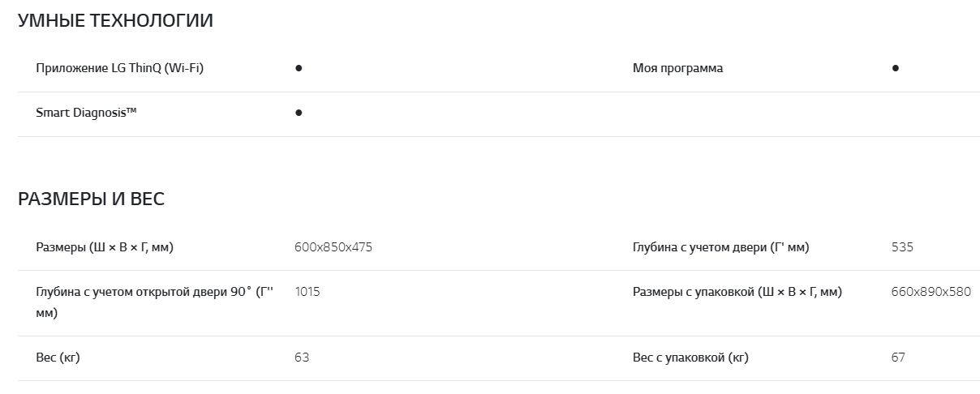The width and height of the screenshot is (980, 394).
Task: Click the bullet dot beside Моя программа
Action: point(895,69)
